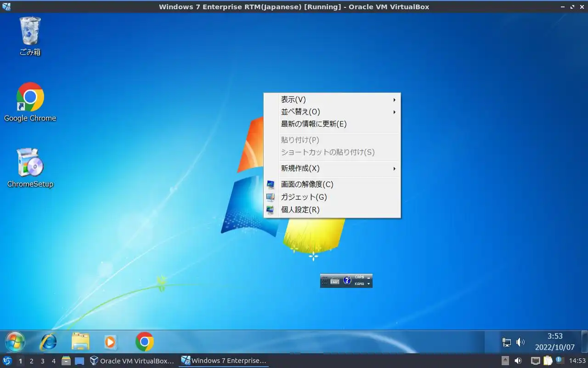Screen dimensions: 588x368
Task: Switch to workspace 4 on host panel
Action: tap(53, 361)
